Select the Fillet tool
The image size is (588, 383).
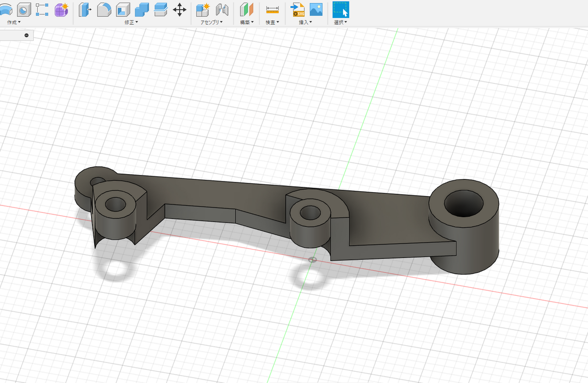104,9
